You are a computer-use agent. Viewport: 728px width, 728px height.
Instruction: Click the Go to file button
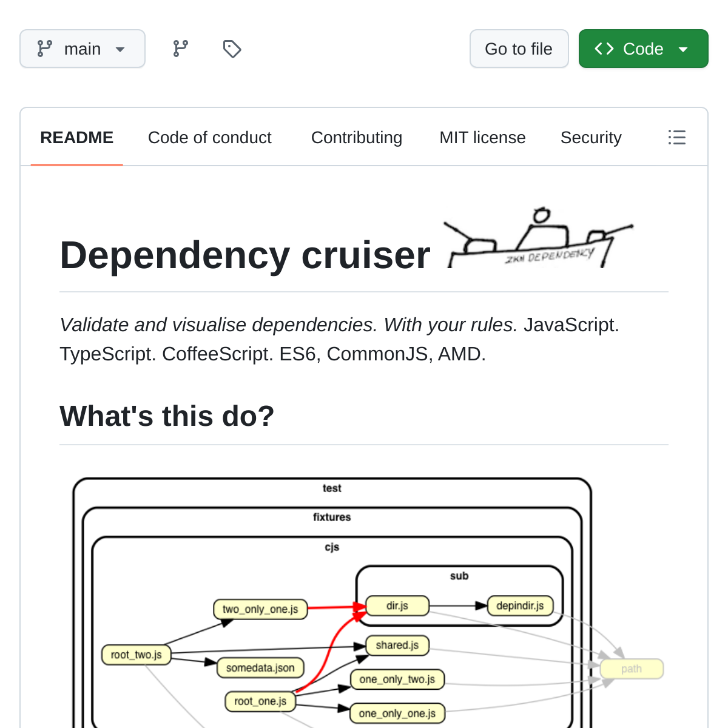[x=519, y=49]
